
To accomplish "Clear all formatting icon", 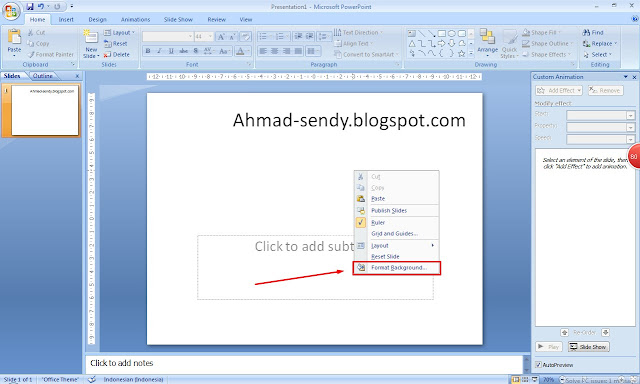I will (x=245, y=37).
